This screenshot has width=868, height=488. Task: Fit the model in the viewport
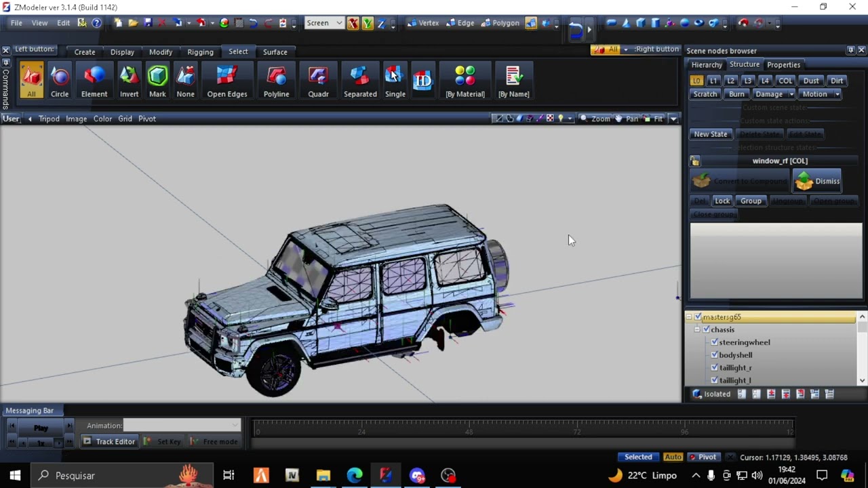[653, 119]
